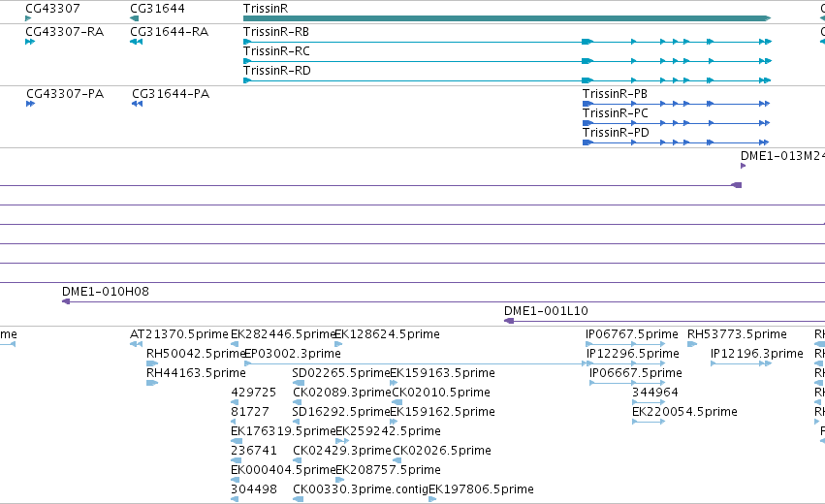Viewport: 825px width, 504px height.
Task: Click the 236741 EST label
Action: pyautogui.click(x=254, y=452)
